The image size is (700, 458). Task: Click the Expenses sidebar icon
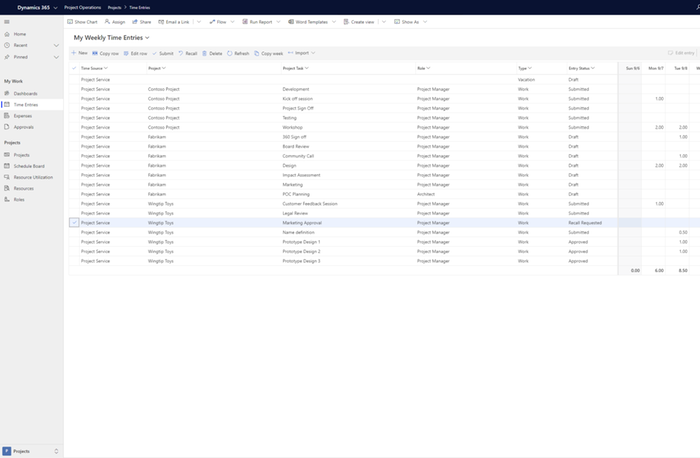point(7,116)
